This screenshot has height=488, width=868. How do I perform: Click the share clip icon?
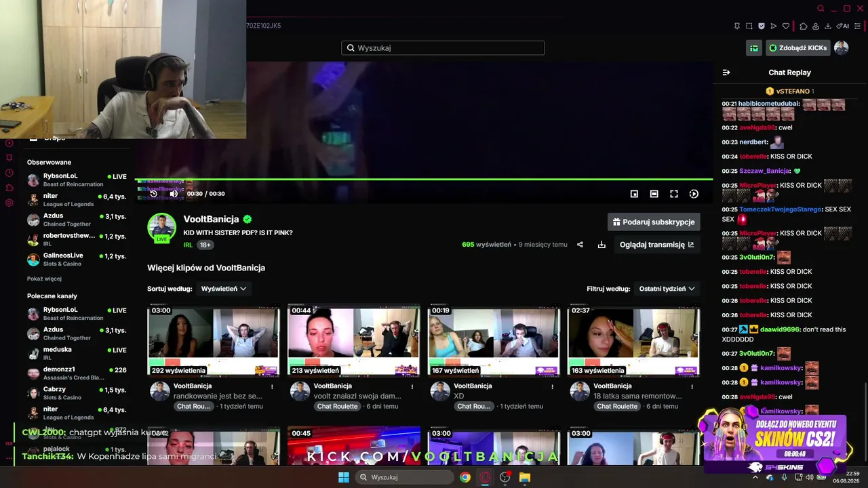point(580,245)
